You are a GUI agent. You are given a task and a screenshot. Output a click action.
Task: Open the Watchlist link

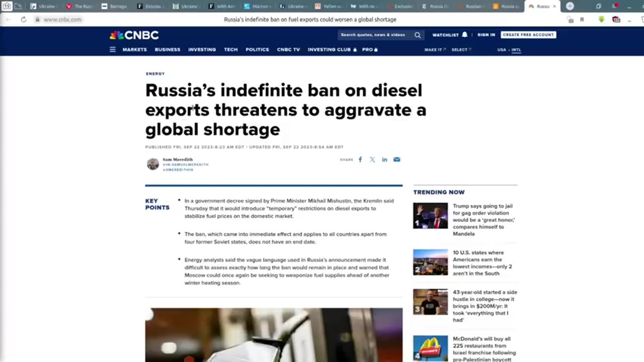(446, 35)
